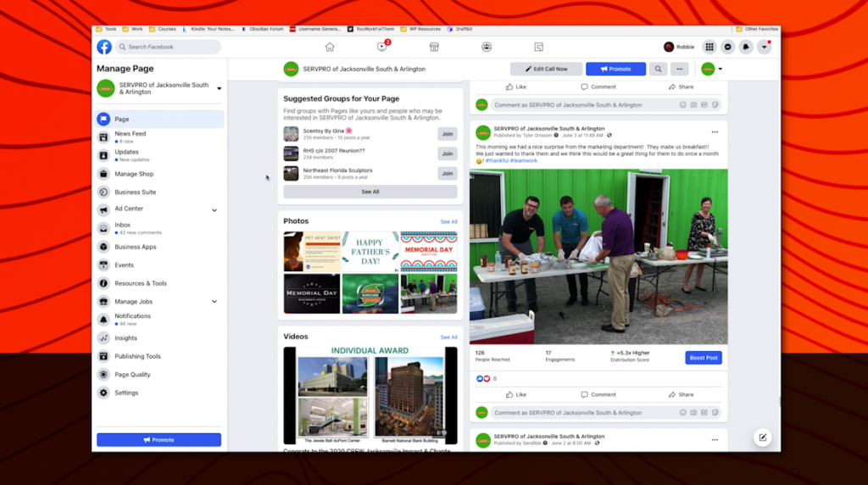The width and height of the screenshot is (868, 485).
Task: Open options menu on June 3 post
Action: (715, 132)
